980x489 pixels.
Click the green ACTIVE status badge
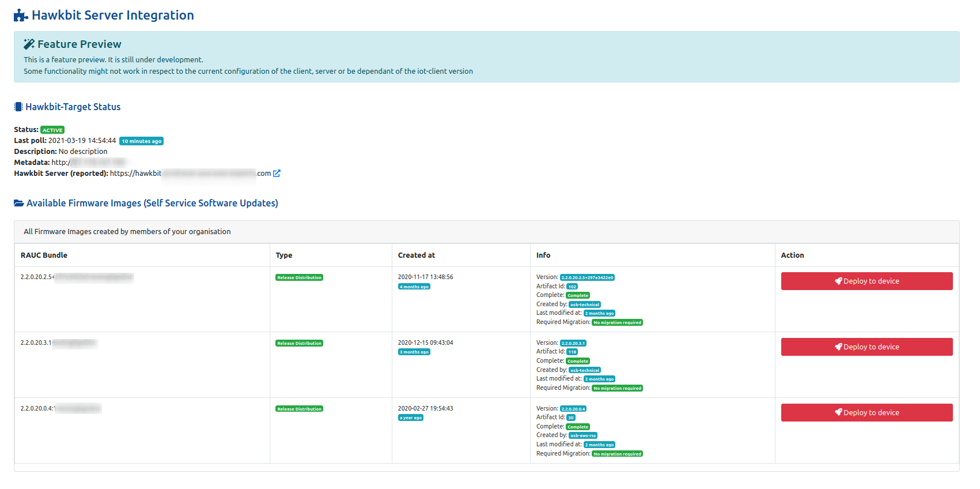(52, 130)
